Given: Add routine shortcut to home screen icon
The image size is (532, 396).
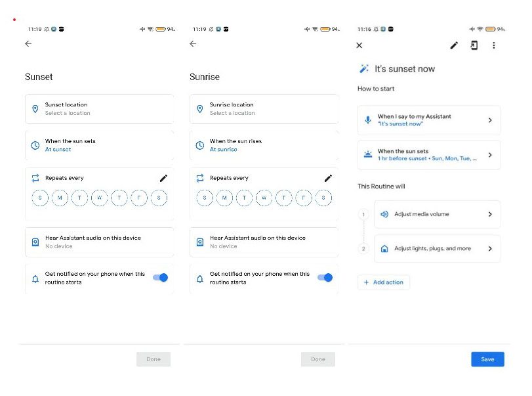Looking at the screenshot, I should pos(474,45).
